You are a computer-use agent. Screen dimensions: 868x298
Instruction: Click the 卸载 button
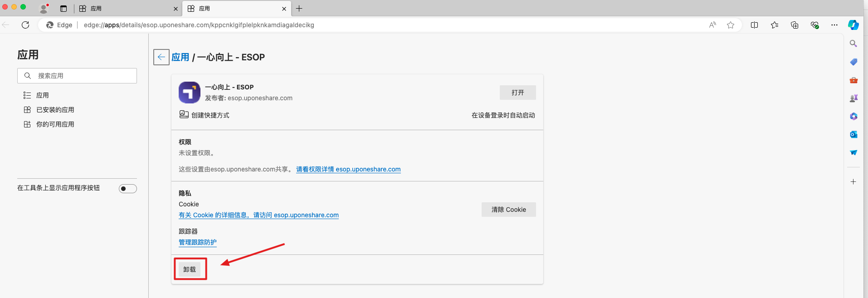pyautogui.click(x=190, y=269)
